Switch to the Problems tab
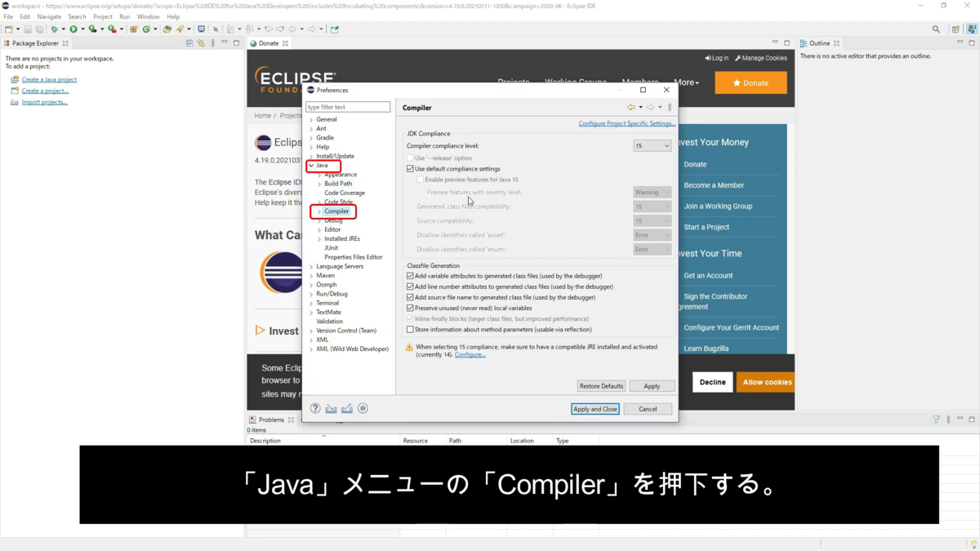980x551 pixels. click(271, 420)
